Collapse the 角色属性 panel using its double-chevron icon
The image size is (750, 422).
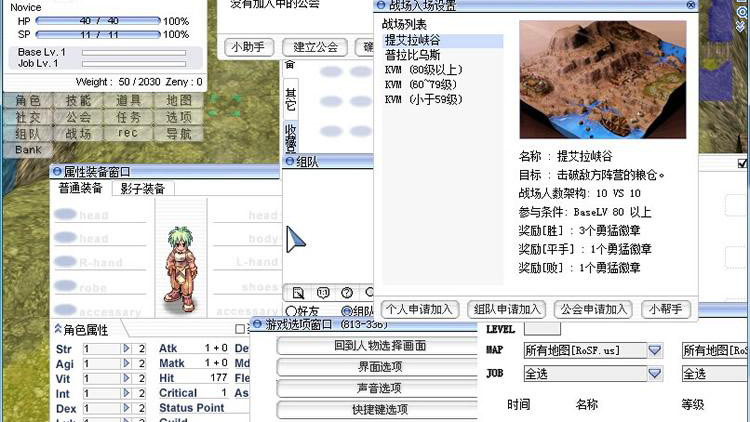point(55,329)
